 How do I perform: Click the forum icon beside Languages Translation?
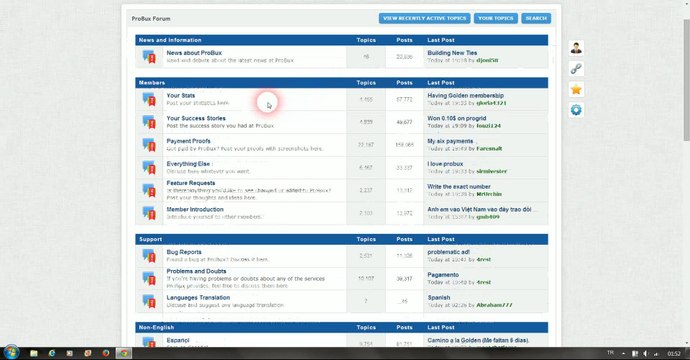coord(149,301)
